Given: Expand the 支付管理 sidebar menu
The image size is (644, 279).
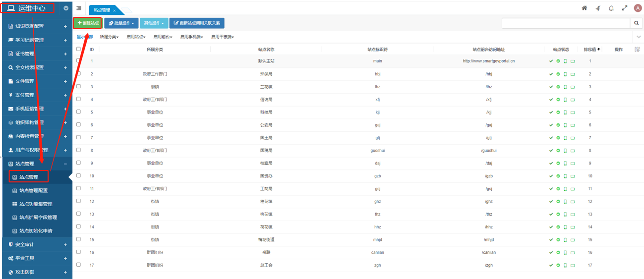Looking at the screenshot, I should pos(36,95).
